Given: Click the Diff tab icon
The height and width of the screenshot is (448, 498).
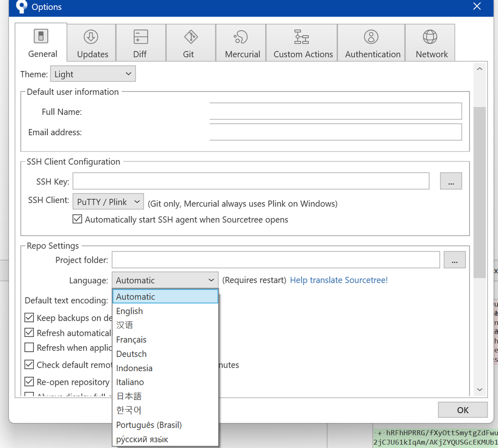Looking at the screenshot, I should click(141, 37).
